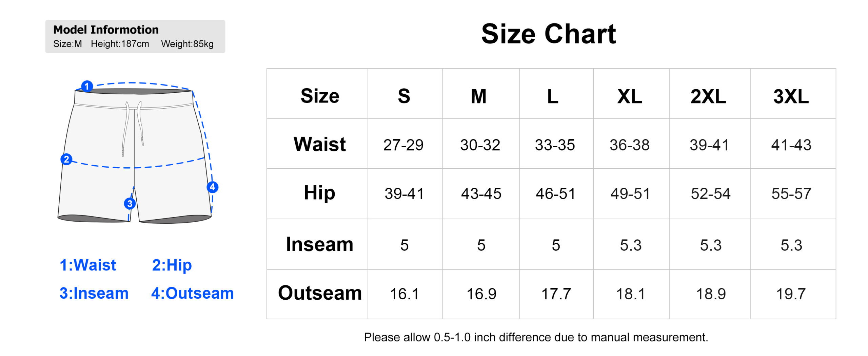Click the "1:Waist" legend label

tap(87, 265)
